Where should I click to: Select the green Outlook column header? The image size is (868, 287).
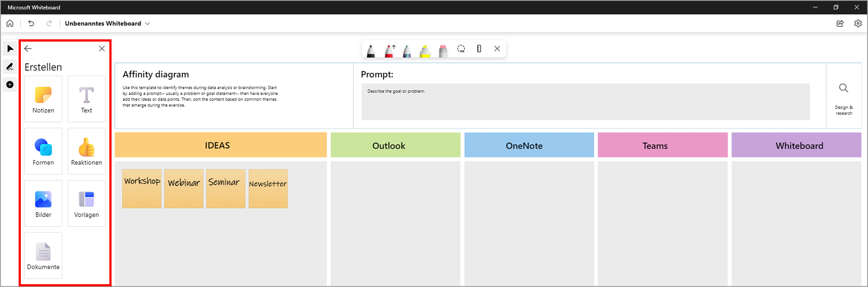(396, 145)
